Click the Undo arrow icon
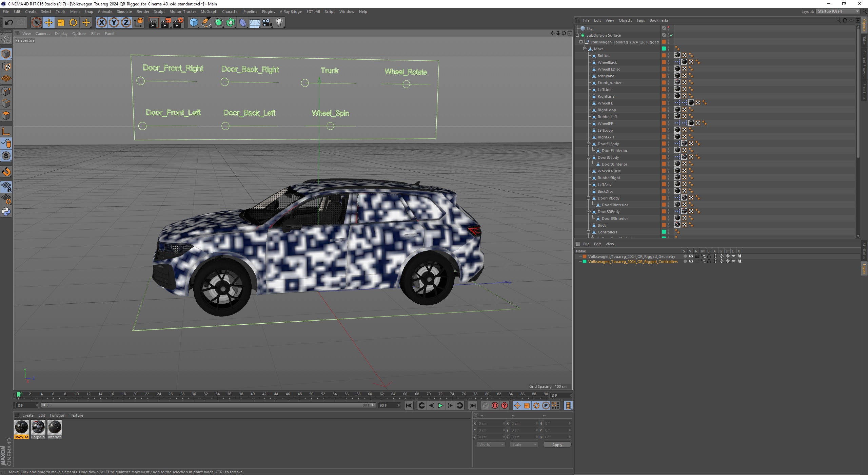 coord(9,23)
